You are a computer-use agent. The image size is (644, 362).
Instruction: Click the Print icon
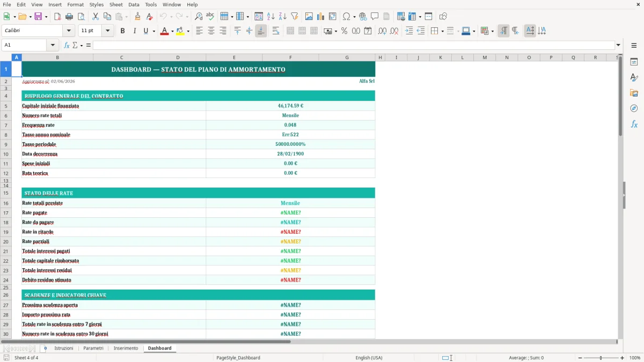[69, 17]
